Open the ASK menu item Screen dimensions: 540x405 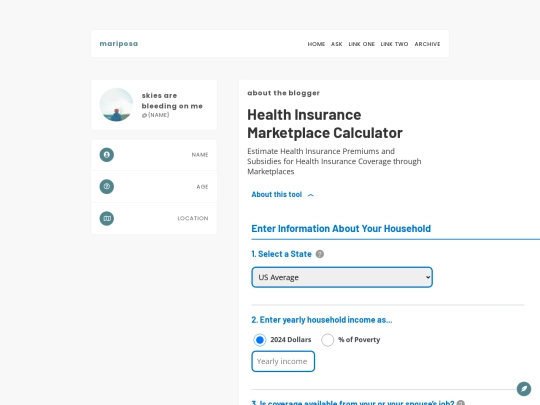point(337,44)
